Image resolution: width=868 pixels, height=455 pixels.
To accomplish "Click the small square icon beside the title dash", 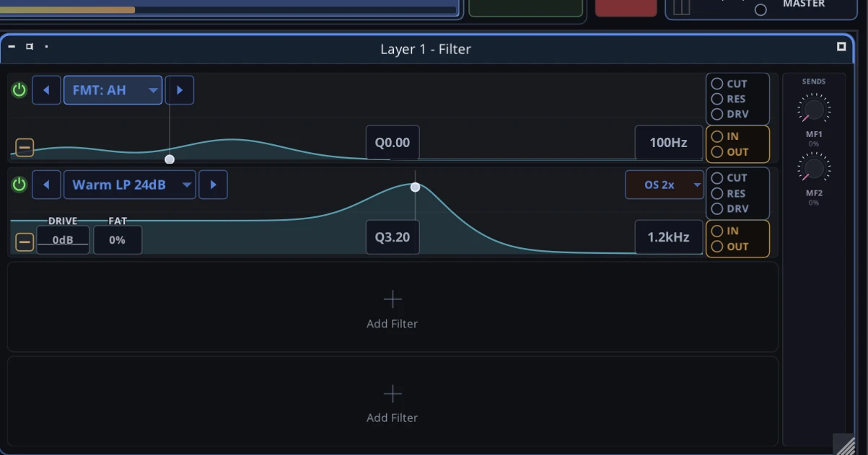I will [x=30, y=46].
